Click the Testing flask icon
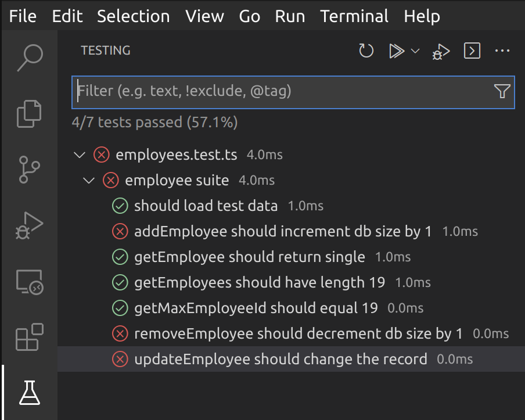Screen dimensions: 525x420 point(30,393)
